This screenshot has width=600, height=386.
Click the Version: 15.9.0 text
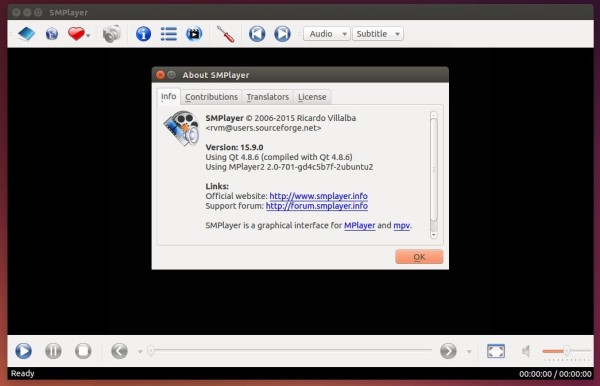coord(234,147)
